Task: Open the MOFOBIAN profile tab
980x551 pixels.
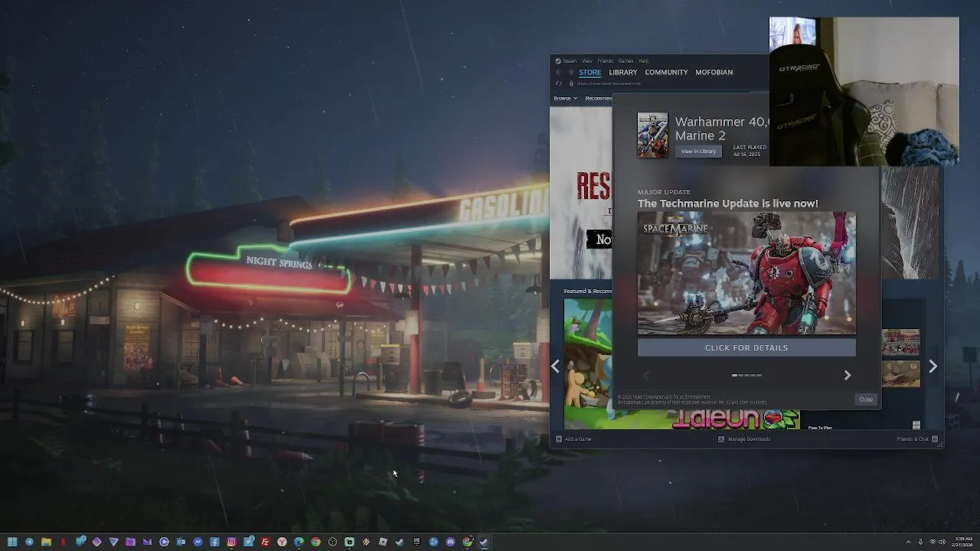Action: point(714,72)
